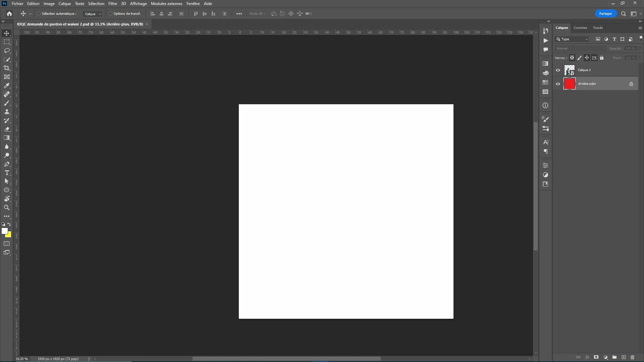Screen dimensions: 644x362
Task: Select the Gradient tool
Action: (7, 138)
